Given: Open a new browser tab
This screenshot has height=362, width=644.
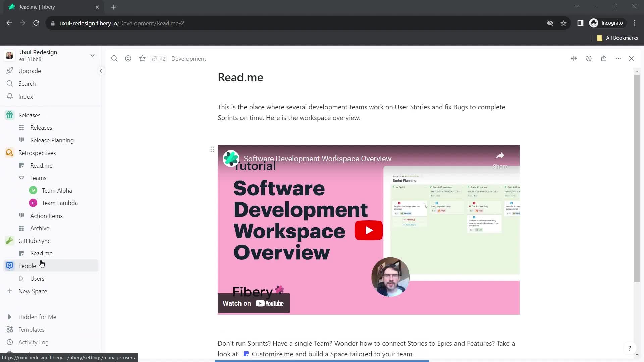Looking at the screenshot, I should pyautogui.click(x=113, y=7).
